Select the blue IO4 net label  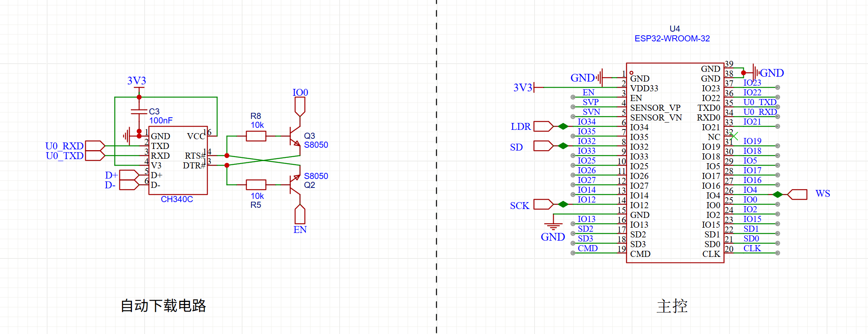[750, 190]
